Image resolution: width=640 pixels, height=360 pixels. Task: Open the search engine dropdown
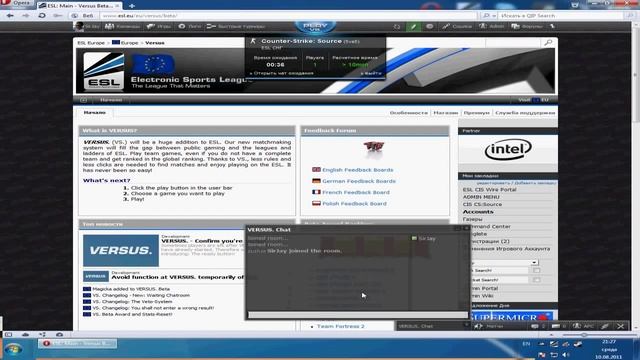(x=489, y=16)
